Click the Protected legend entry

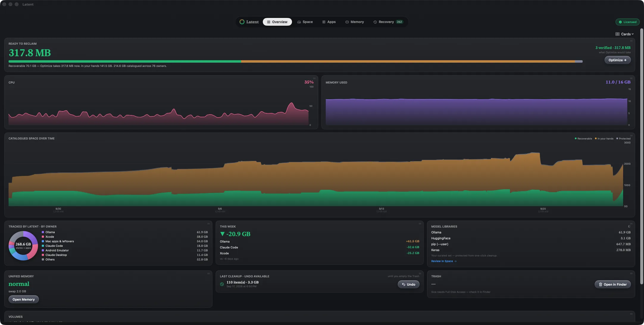coord(623,139)
